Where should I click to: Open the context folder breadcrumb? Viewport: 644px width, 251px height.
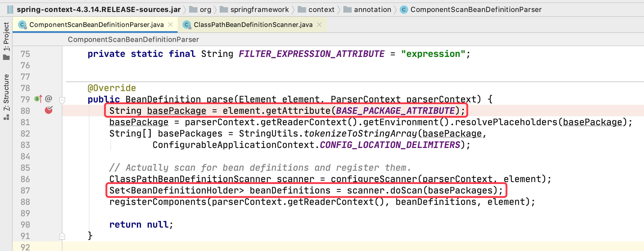(316, 10)
